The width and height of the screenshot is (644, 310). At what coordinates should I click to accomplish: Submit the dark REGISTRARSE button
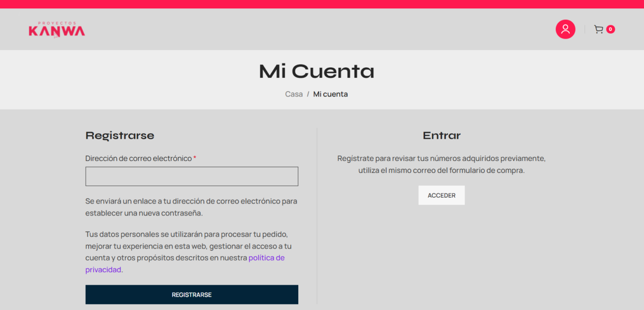pyautogui.click(x=192, y=295)
